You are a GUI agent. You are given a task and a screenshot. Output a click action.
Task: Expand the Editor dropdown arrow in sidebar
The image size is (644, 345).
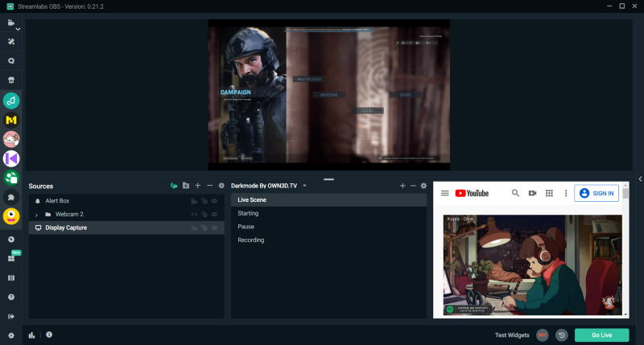pyautogui.click(x=18, y=29)
